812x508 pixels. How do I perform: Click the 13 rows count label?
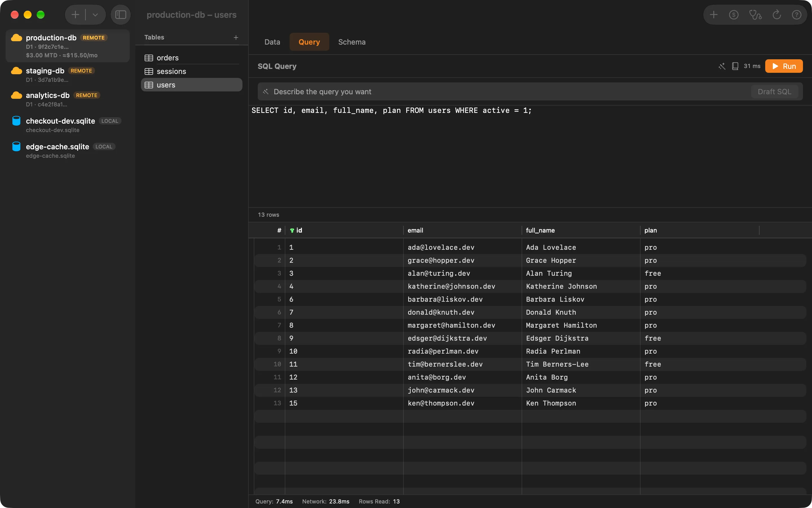tap(268, 215)
